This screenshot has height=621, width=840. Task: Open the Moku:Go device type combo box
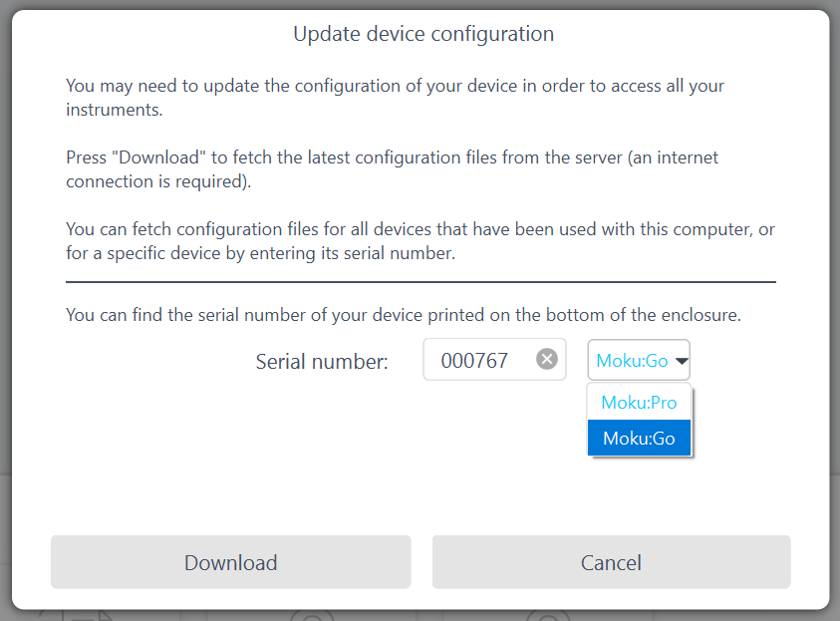639,360
